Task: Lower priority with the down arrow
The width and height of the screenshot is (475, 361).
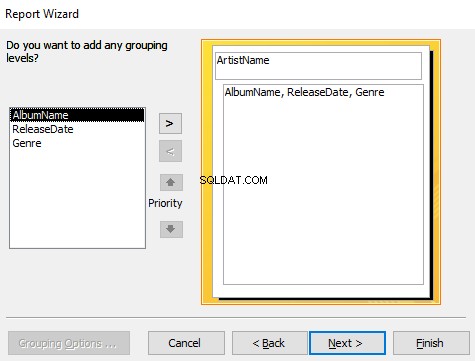Action: tap(171, 229)
